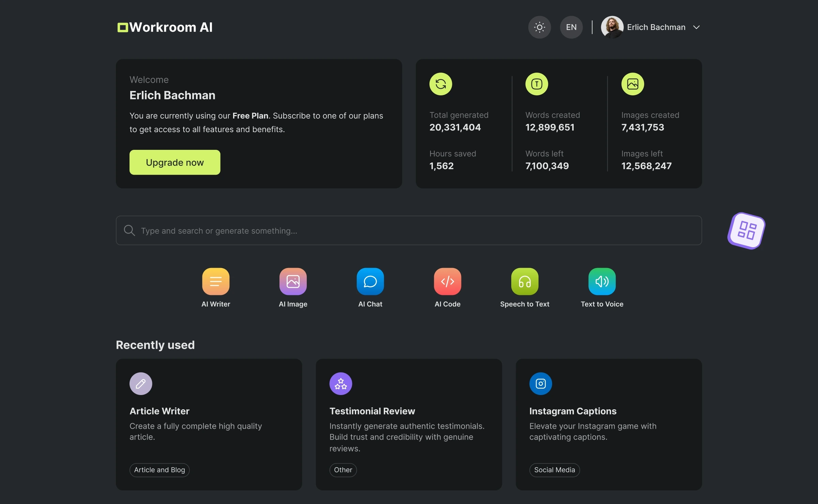The image size is (818, 504).
Task: Click the search input field
Action: [409, 230]
